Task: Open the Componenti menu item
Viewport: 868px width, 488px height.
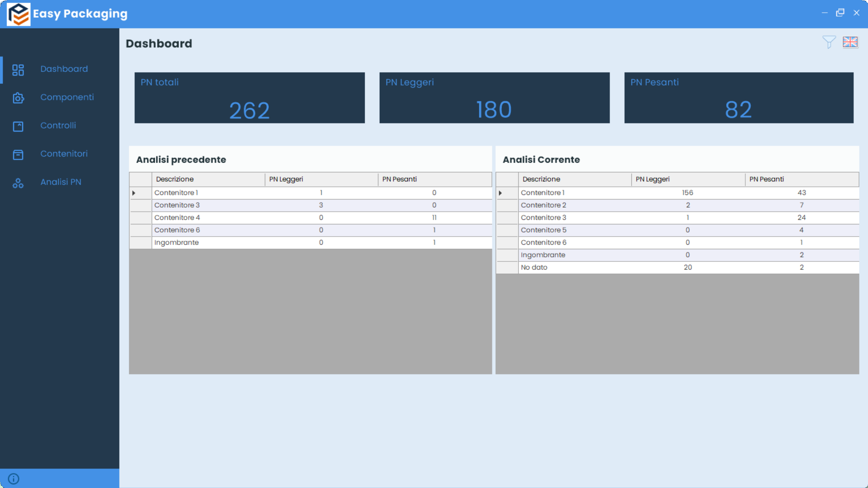Action: coord(67,97)
